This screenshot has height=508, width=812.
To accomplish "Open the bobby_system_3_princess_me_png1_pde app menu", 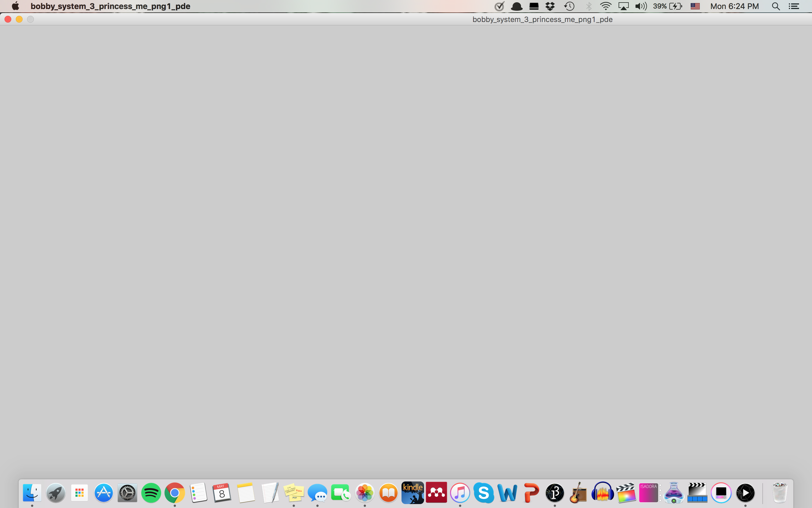I will 111,6.
